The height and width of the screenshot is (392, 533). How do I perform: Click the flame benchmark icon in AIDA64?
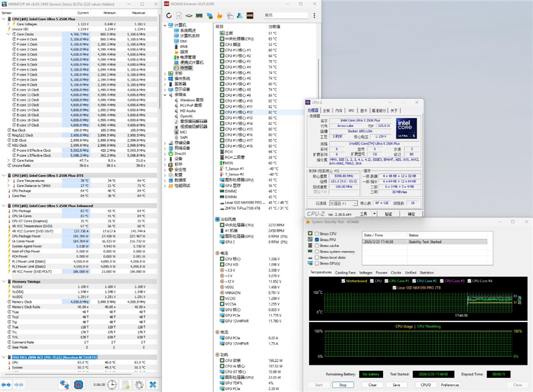(219, 15)
